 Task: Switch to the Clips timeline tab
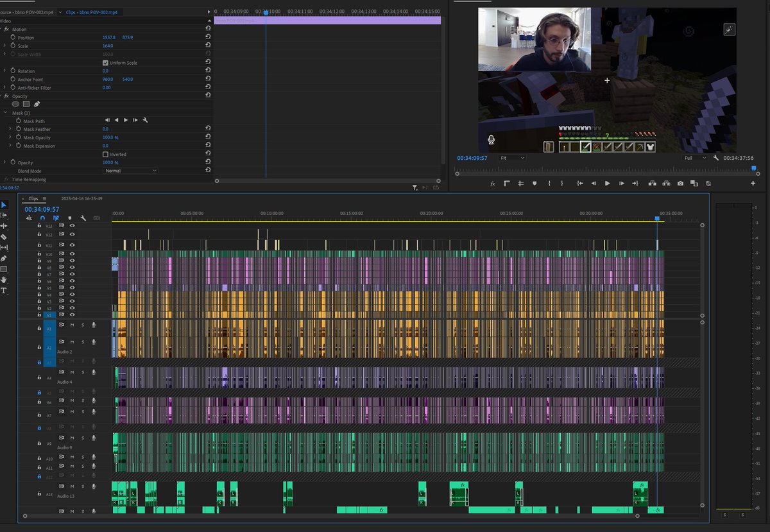(x=33, y=198)
